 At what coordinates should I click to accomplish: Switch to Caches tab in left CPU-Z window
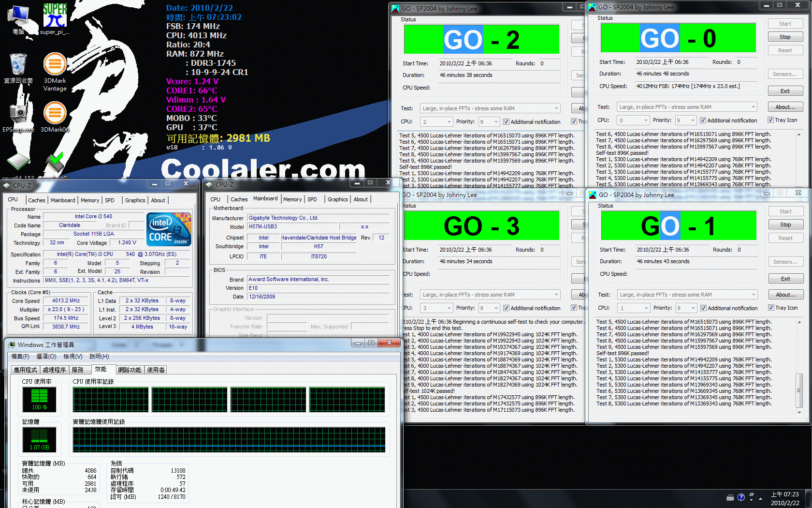(x=37, y=200)
